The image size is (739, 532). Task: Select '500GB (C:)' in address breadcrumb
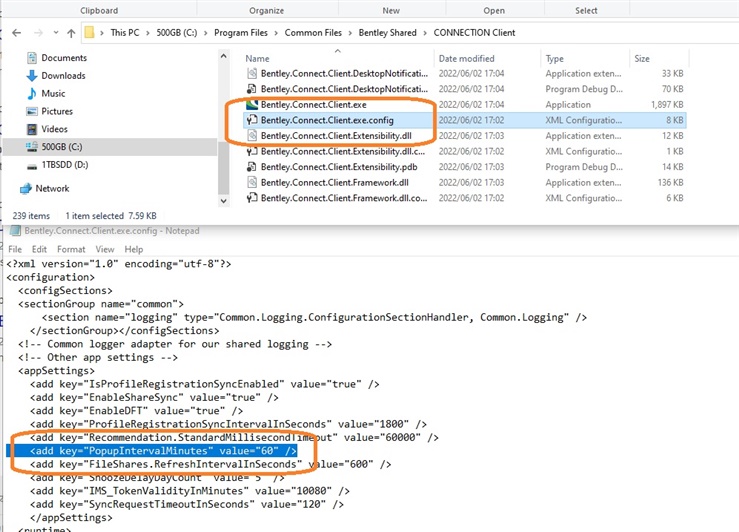click(177, 33)
